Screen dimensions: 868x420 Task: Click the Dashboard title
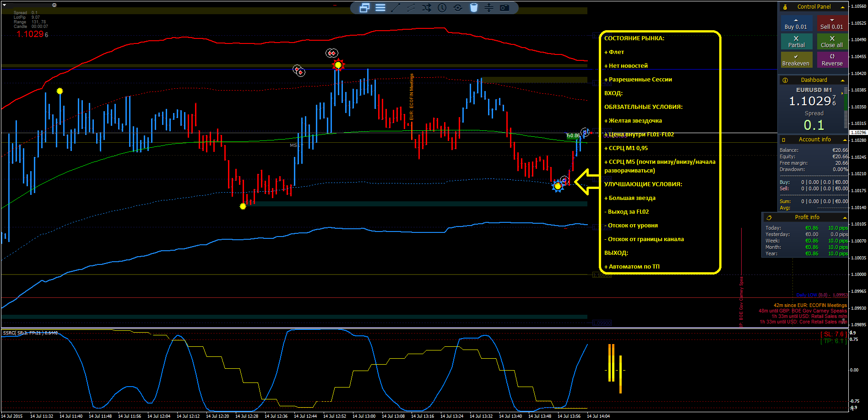click(814, 80)
